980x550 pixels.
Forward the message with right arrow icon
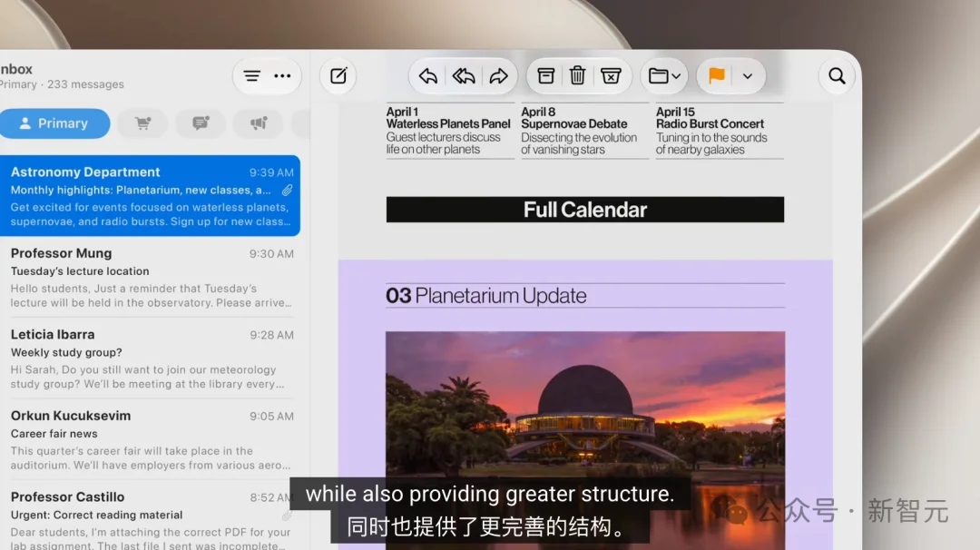click(x=498, y=76)
